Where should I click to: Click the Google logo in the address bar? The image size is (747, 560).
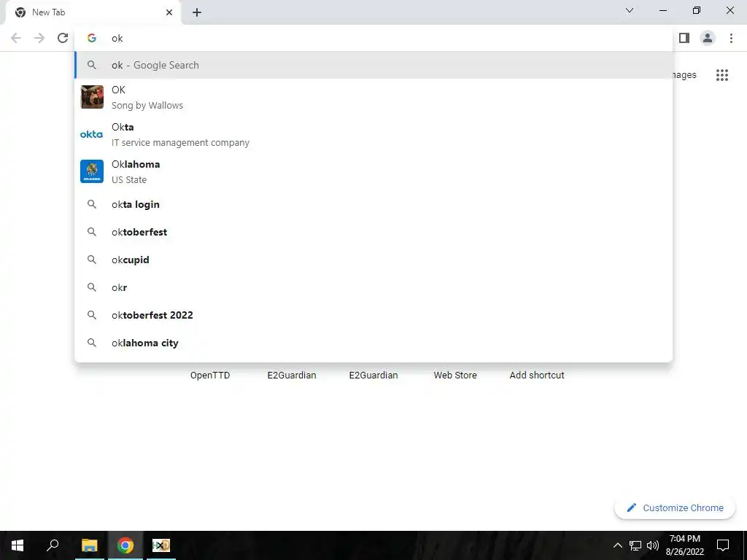(92, 38)
